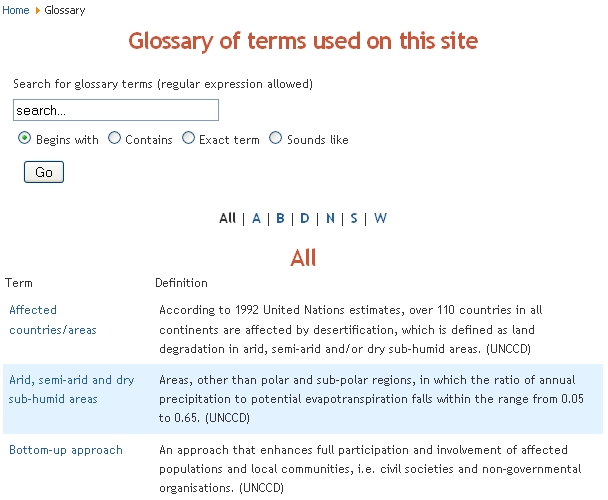Screen dimensions: 608x500
Task: Click the Glossary breadcrumb item
Action: coord(65,10)
